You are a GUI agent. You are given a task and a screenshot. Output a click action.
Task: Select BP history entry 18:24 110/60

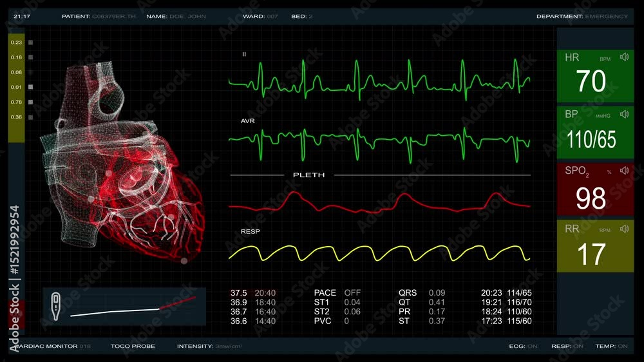tap(506, 312)
